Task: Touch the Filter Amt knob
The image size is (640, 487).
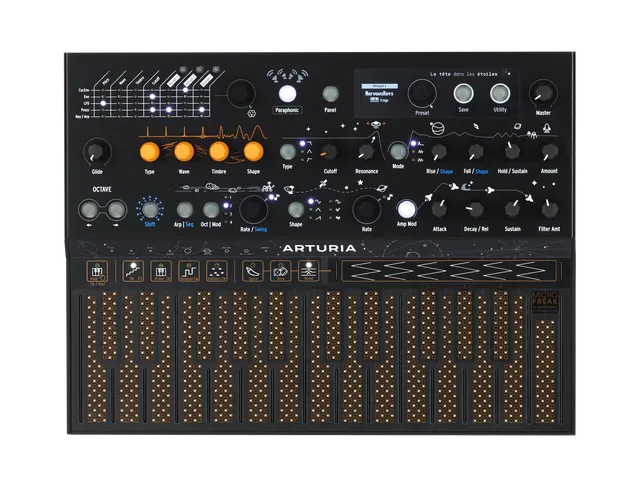Action: coord(549,210)
